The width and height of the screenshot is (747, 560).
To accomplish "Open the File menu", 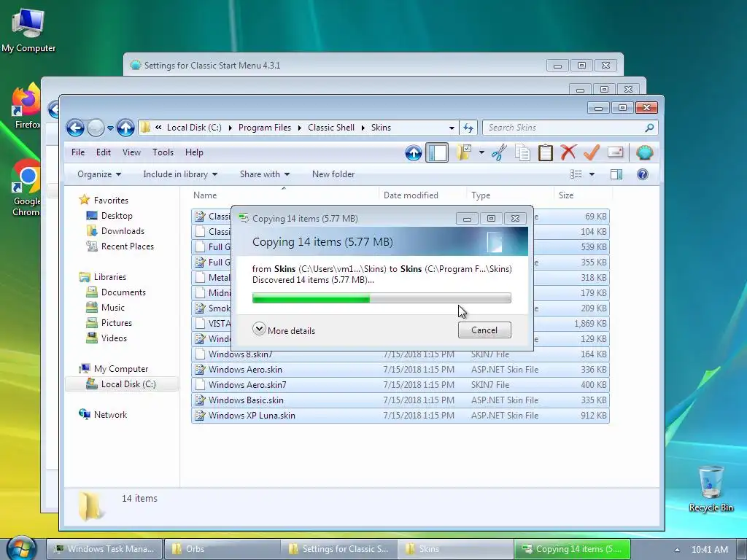I will pyautogui.click(x=78, y=152).
